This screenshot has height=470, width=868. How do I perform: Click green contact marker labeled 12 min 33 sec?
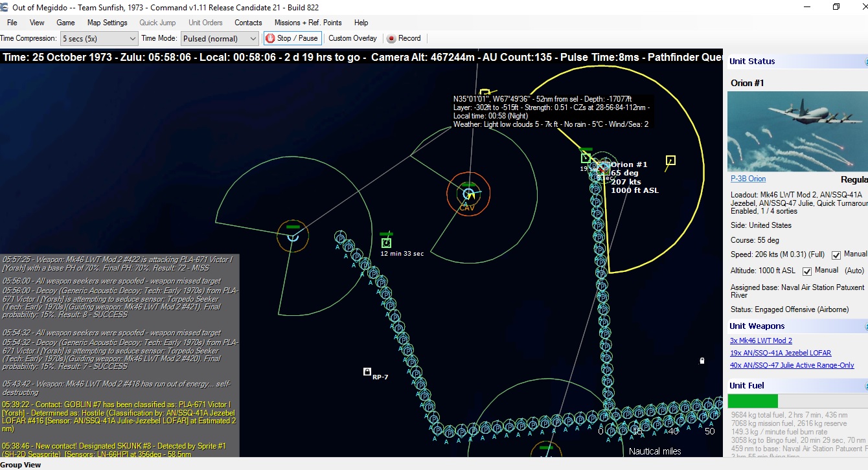pyautogui.click(x=387, y=242)
